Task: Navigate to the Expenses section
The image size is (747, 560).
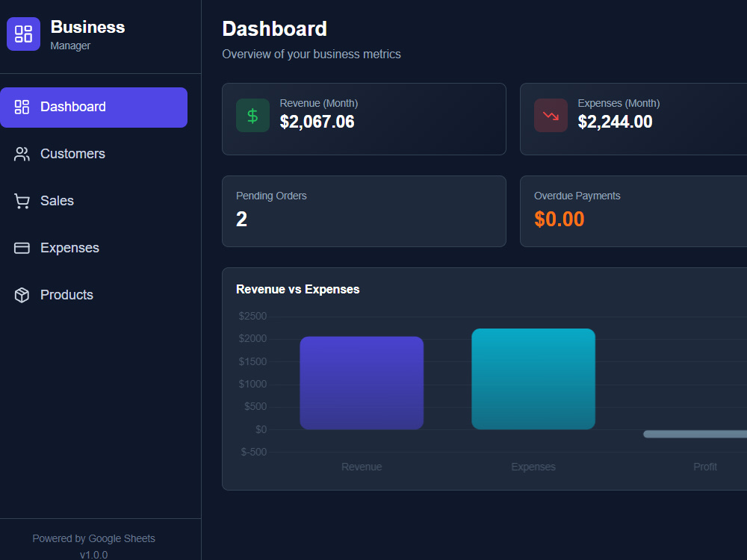Action: point(94,248)
